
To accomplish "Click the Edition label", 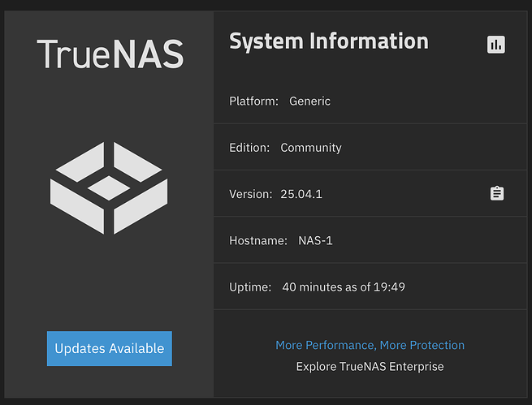I will 249,148.
